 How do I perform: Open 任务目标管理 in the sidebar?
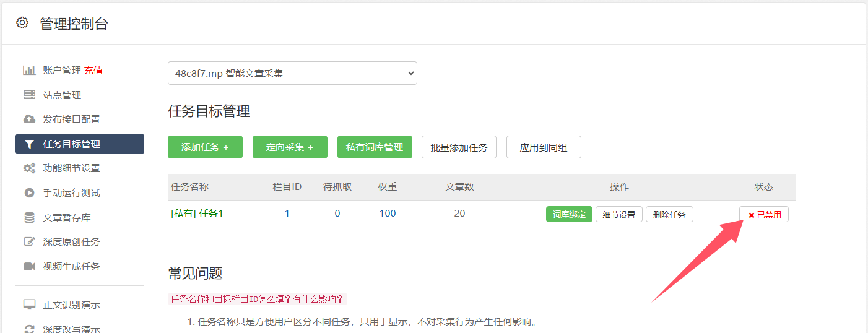click(x=80, y=144)
